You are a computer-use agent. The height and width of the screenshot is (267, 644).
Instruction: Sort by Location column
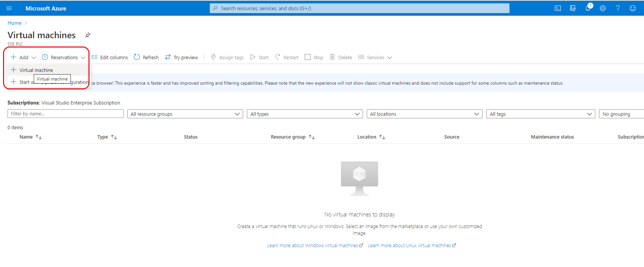coord(371,137)
